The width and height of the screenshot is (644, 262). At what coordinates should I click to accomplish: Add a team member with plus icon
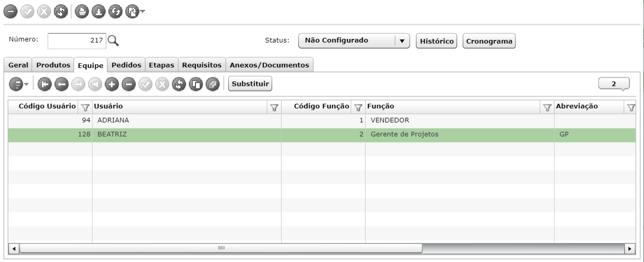(x=111, y=83)
